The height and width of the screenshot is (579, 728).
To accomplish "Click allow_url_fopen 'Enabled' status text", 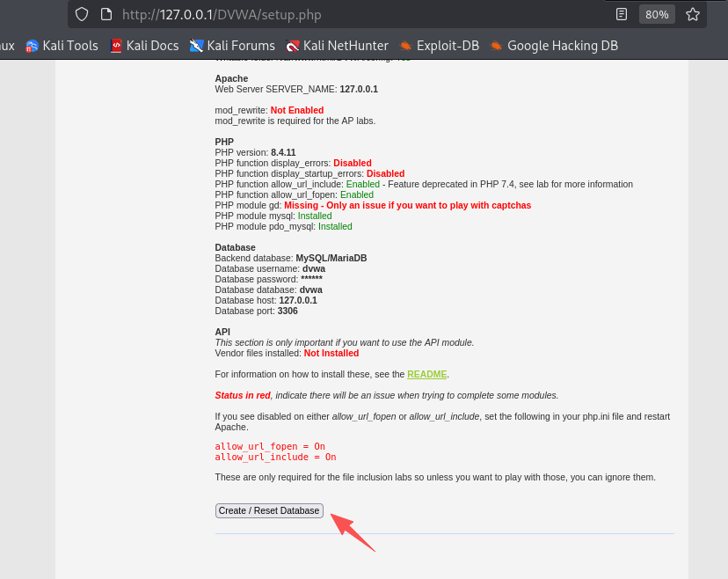I will (357, 194).
